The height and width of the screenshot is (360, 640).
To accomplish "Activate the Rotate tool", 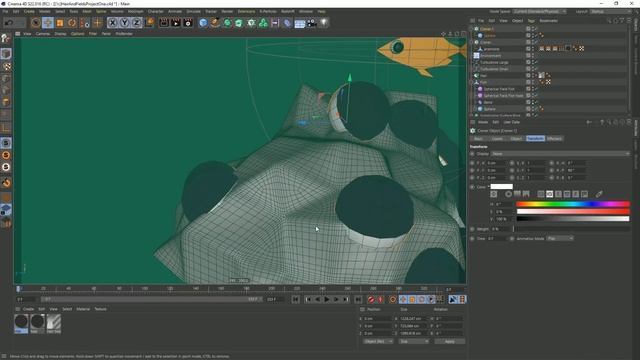I will coord(72,23).
